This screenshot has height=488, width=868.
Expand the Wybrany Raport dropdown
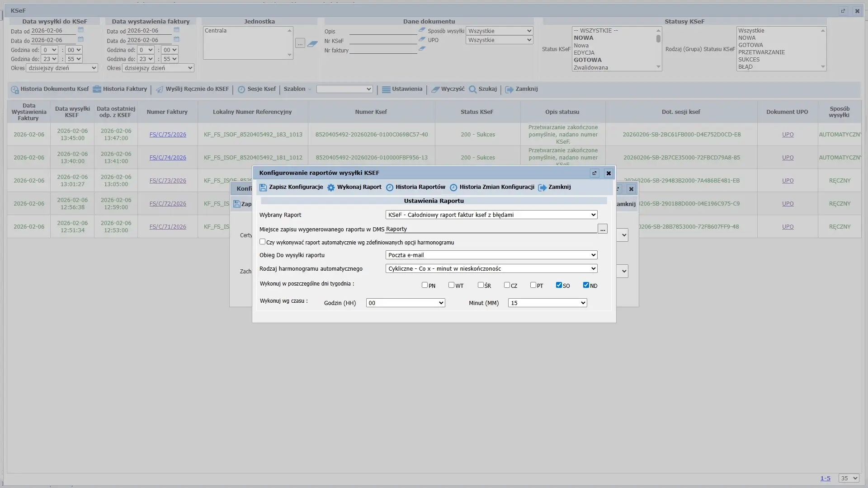tap(491, 215)
